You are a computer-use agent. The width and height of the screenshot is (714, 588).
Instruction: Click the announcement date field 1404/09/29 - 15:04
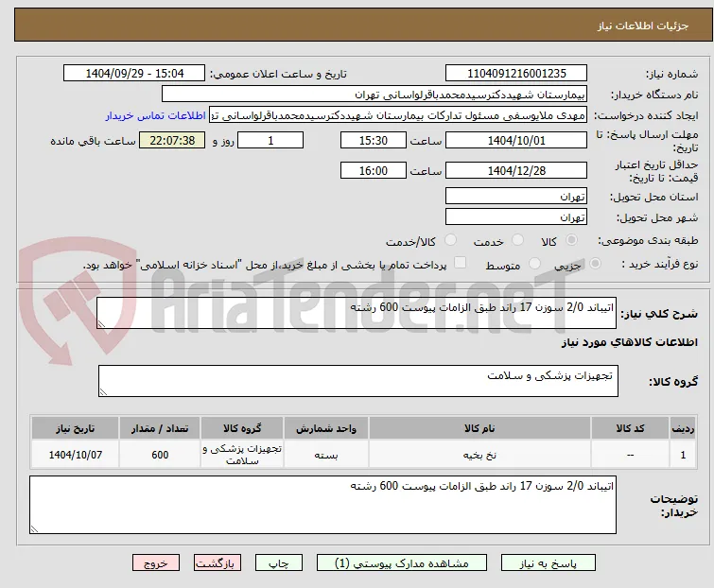pos(134,74)
